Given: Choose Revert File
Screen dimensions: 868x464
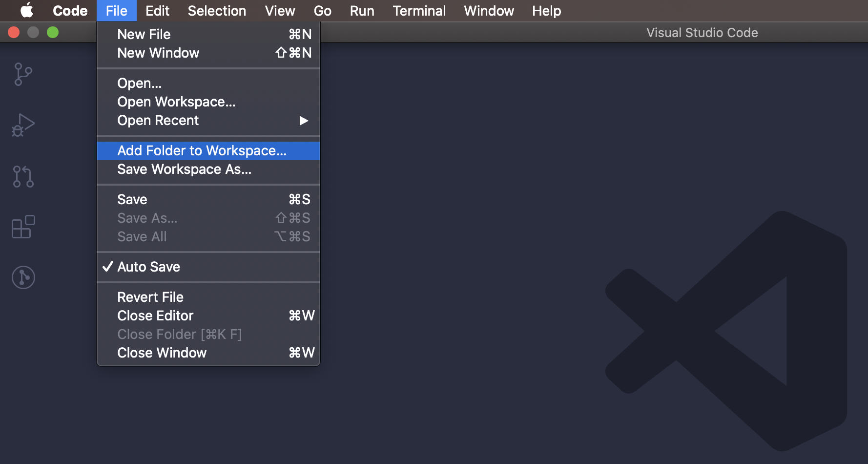Looking at the screenshot, I should [x=208, y=297].
